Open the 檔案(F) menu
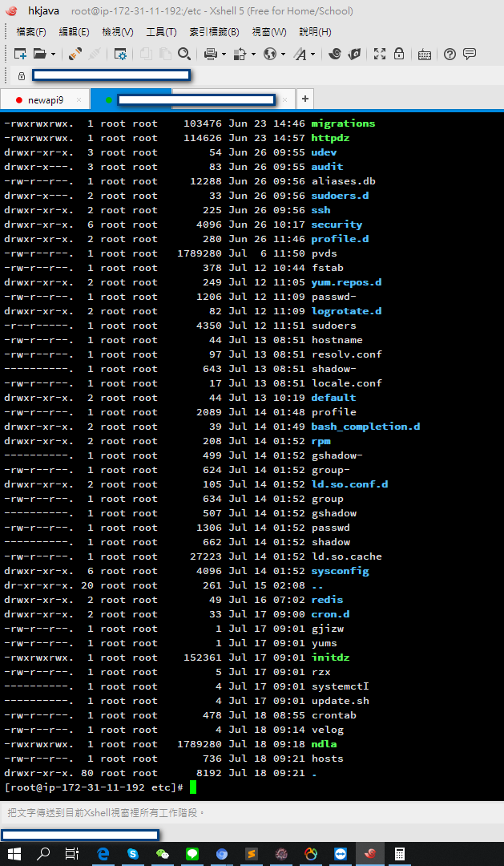The width and height of the screenshot is (504, 866). (31, 32)
